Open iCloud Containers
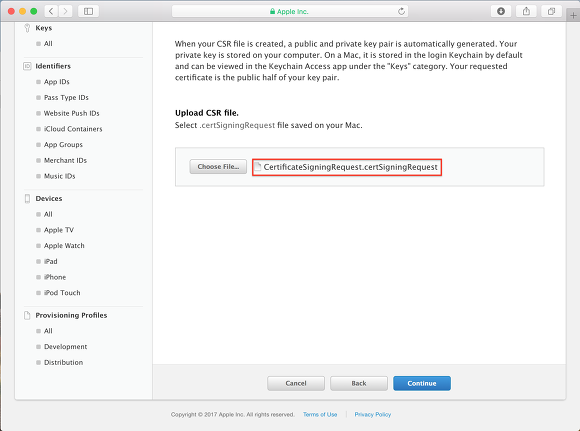Viewport: 580px width, 431px height. click(73, 129)
